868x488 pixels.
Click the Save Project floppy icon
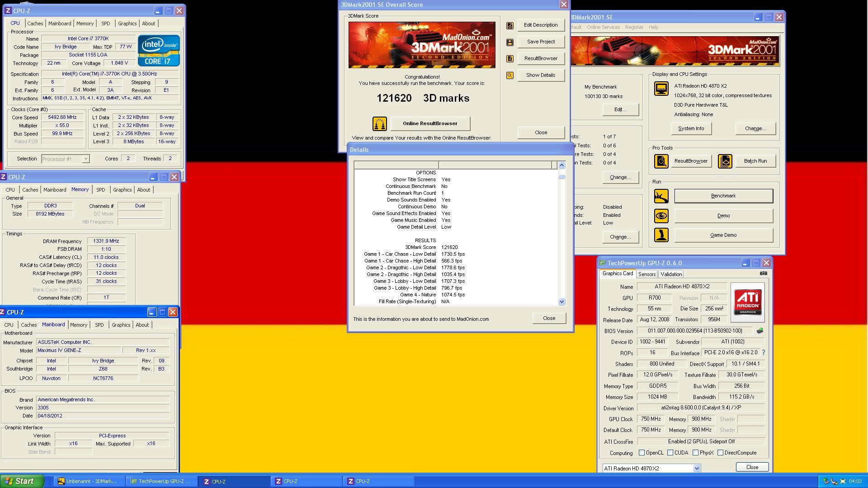click(510, 42)
